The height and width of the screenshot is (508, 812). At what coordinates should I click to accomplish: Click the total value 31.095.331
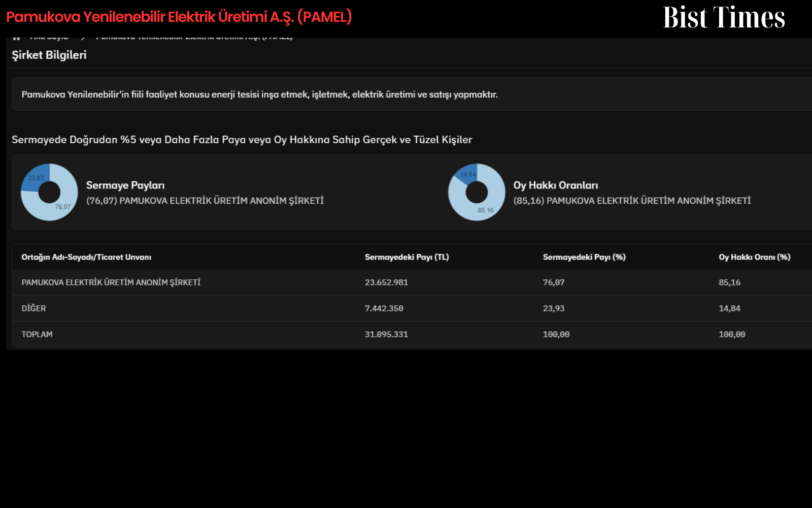pyautogui.click(x=386, y=334)
